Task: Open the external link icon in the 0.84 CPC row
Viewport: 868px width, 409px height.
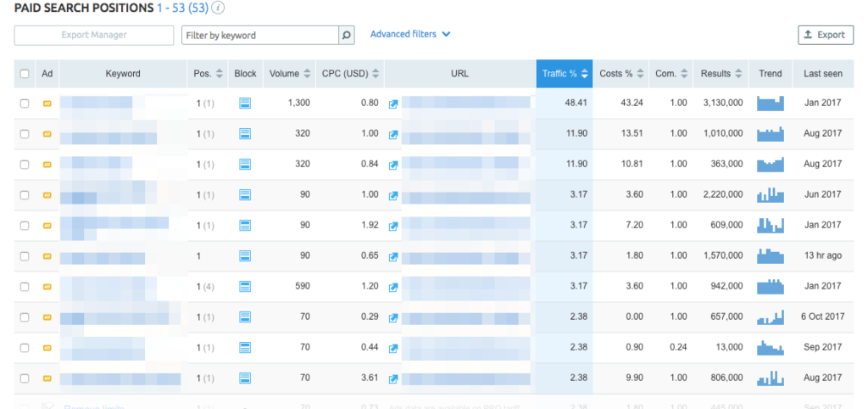Action: pyautogui.click(x=393, y=165)
